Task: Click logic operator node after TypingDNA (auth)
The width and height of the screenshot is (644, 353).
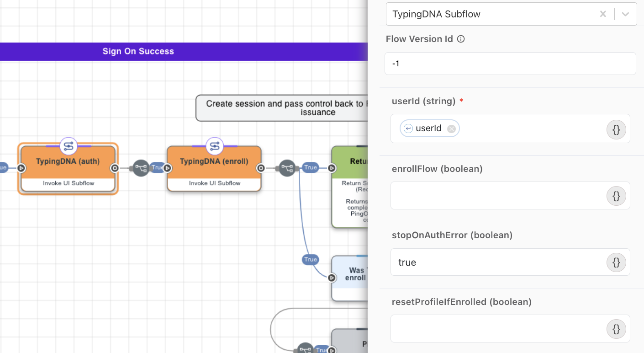Action: 141,168
